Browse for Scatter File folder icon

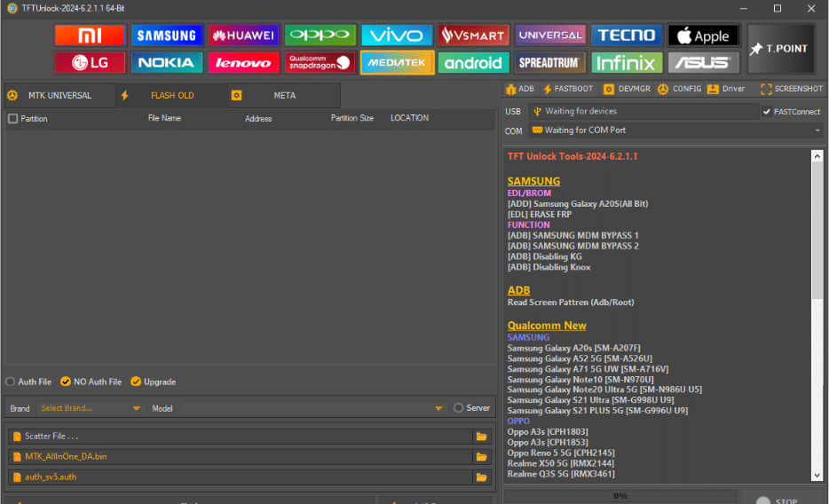[x=481, y=437]
